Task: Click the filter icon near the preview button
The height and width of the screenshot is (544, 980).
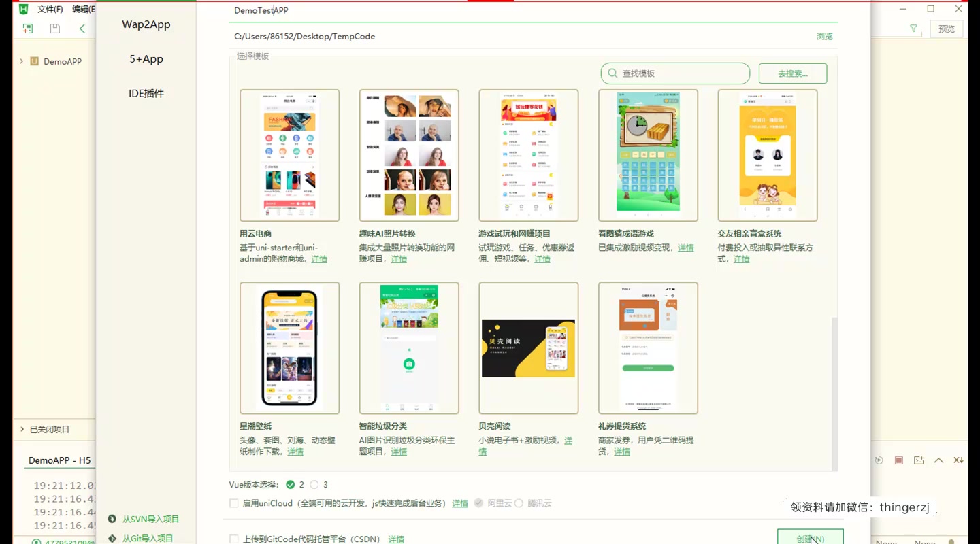Action: pyautogui.click(x=913, y=29)
